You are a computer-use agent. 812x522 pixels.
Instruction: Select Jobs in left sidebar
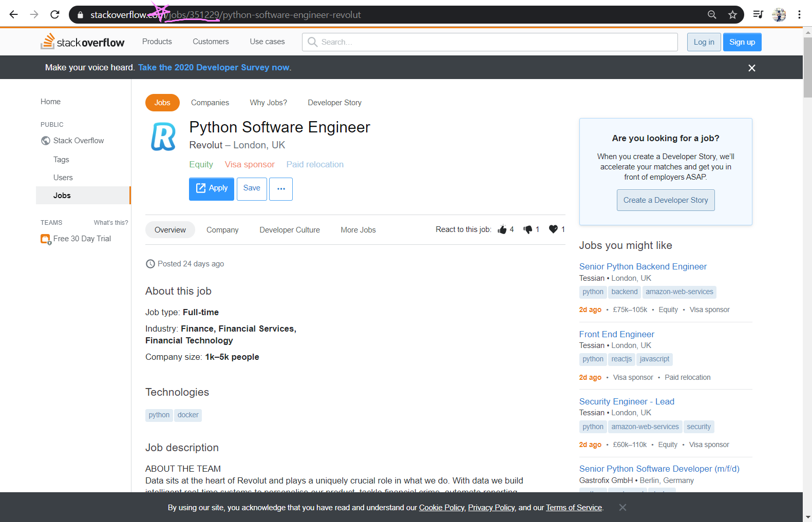point(83,196)
